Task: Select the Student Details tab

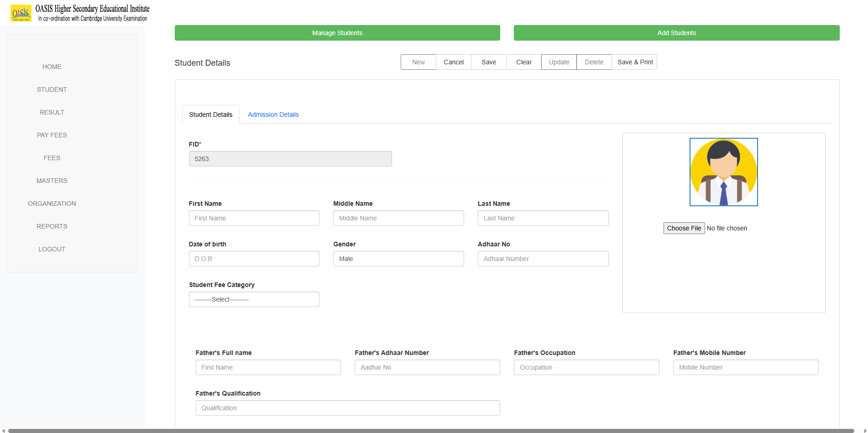Action: [x=210, y=114]
